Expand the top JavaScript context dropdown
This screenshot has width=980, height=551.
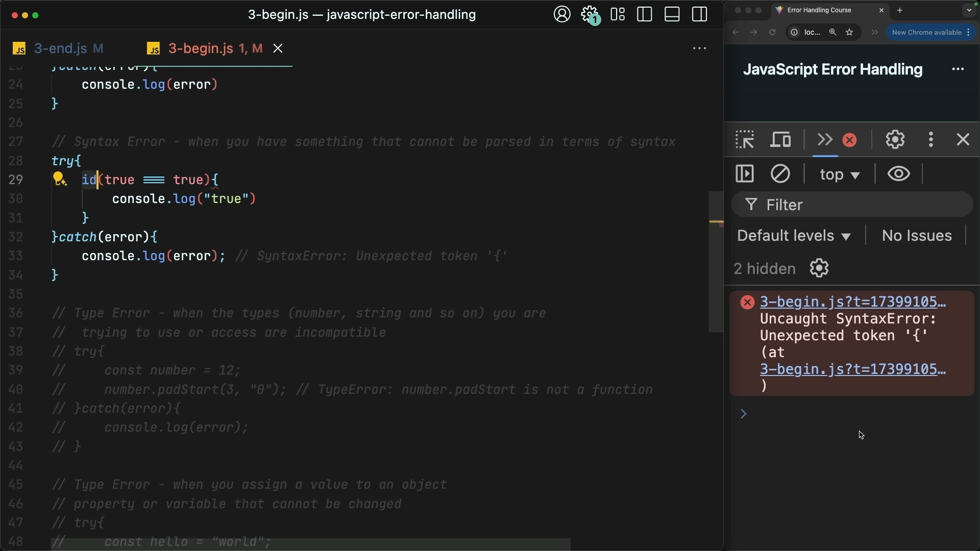click(840, 174)
